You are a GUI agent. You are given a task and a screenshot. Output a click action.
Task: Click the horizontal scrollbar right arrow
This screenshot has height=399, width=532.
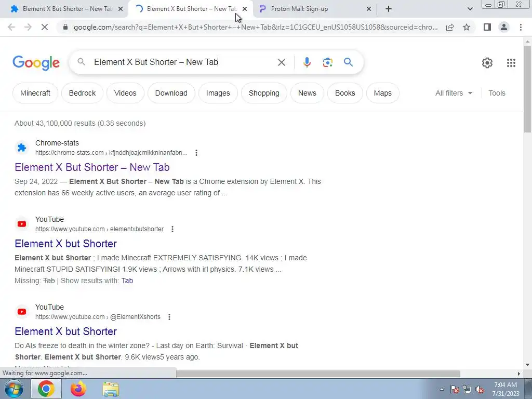click(518, 374)
